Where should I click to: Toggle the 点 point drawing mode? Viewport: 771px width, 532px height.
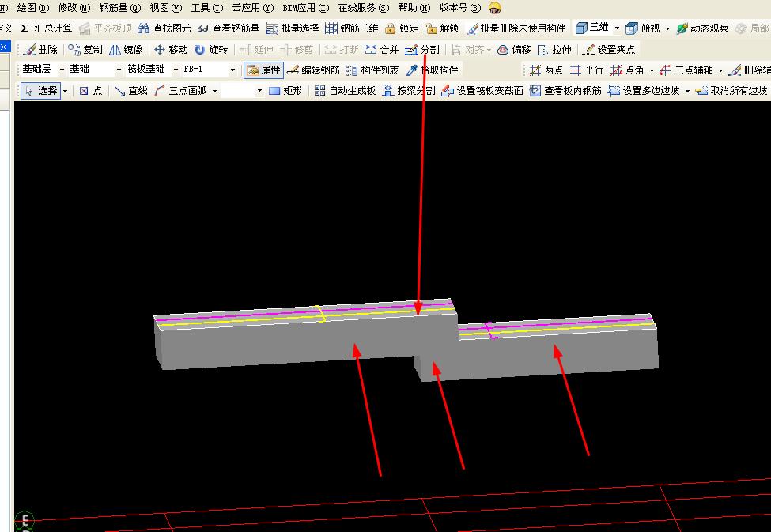(x=91, y=91)
